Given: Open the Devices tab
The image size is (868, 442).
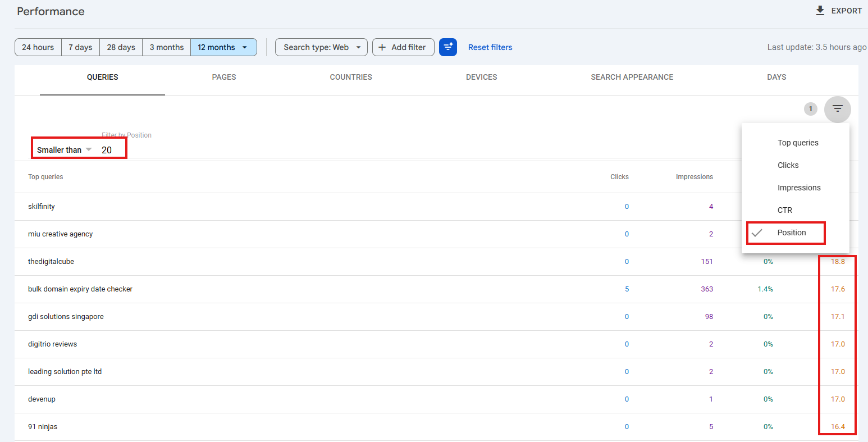Looking at the screenshot, I should tap(481, 77).
